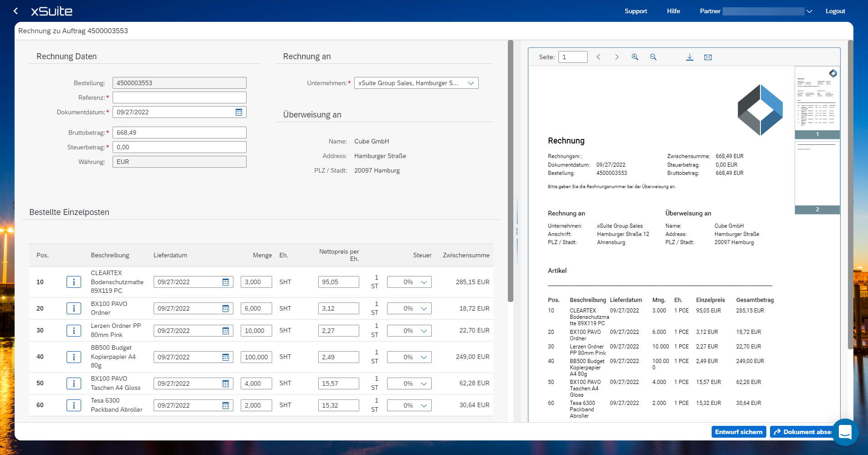The width and height of the screenshot is (868, 455).
Task: Download the invoice document
Action: click(x=689, y=57)
